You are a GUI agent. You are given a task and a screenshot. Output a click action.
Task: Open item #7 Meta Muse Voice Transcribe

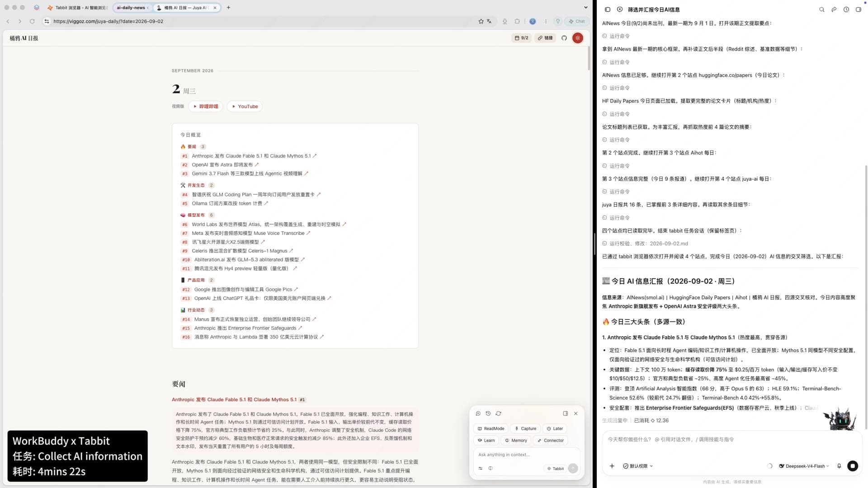250,234
